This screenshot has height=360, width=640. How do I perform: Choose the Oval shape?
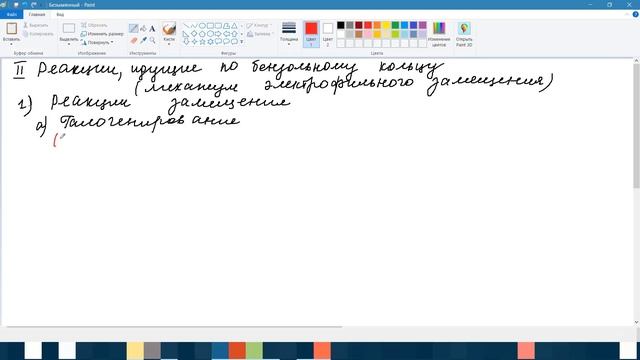point(202,26)
